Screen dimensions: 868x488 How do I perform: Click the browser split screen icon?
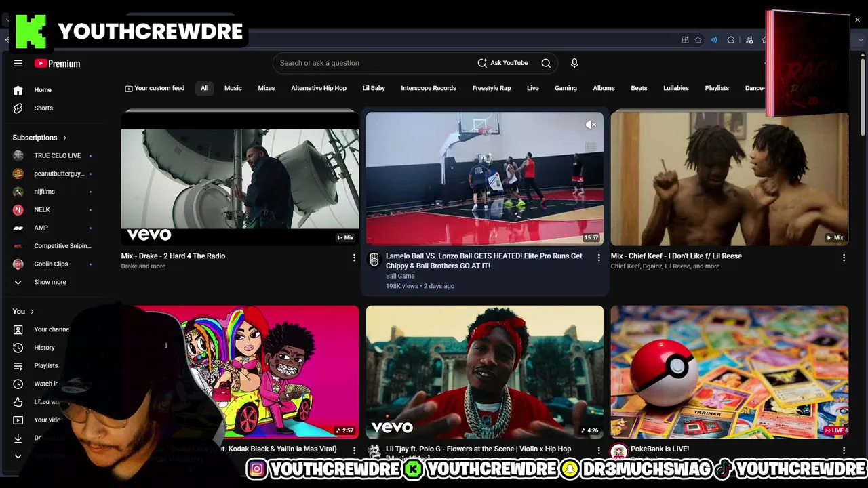coord(685,40)
